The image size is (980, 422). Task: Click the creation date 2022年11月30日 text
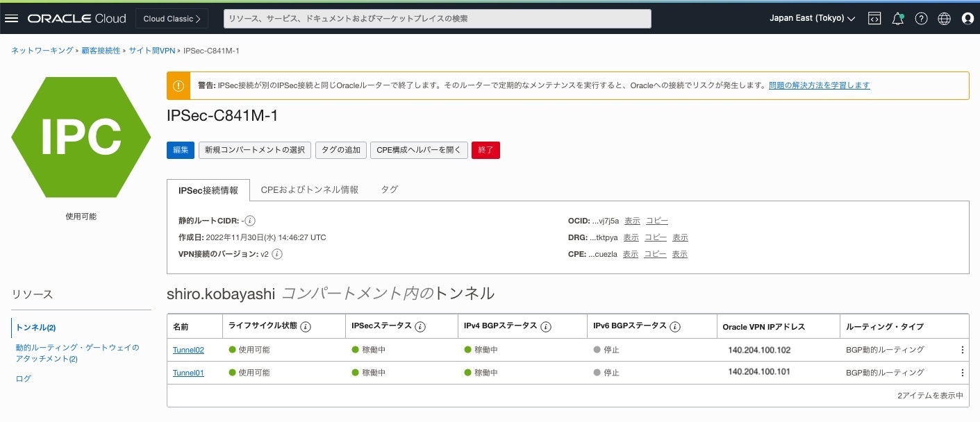coord(266,237)
